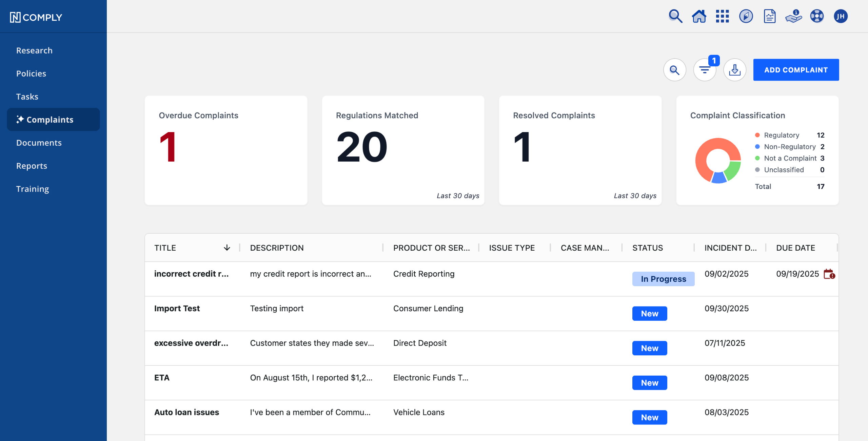Open the JH user avatar

tap(841, 16)
